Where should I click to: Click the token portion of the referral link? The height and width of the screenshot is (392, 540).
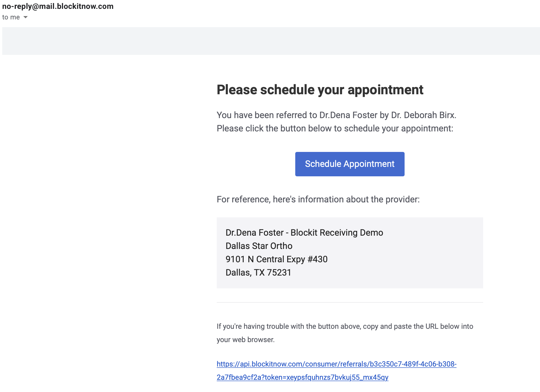tap(327, 377)
